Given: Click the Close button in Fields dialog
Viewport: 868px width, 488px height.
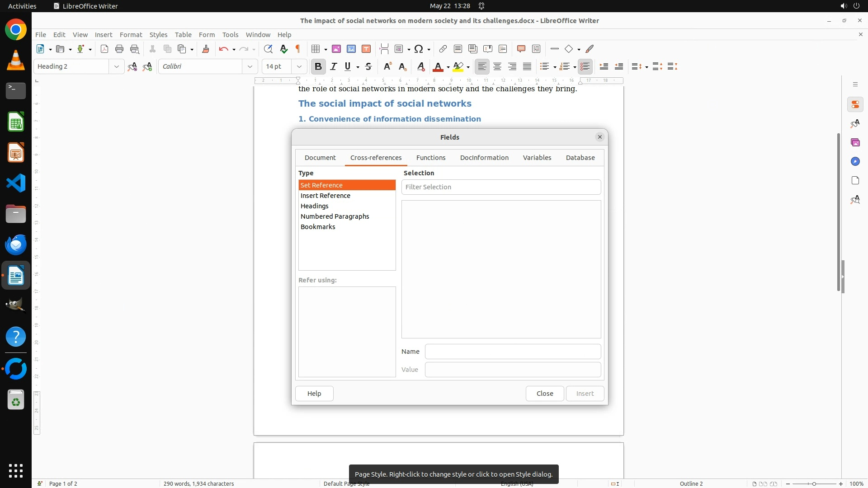Looking at the screenshot, I should pyautogui.click(x=544, y=394).
